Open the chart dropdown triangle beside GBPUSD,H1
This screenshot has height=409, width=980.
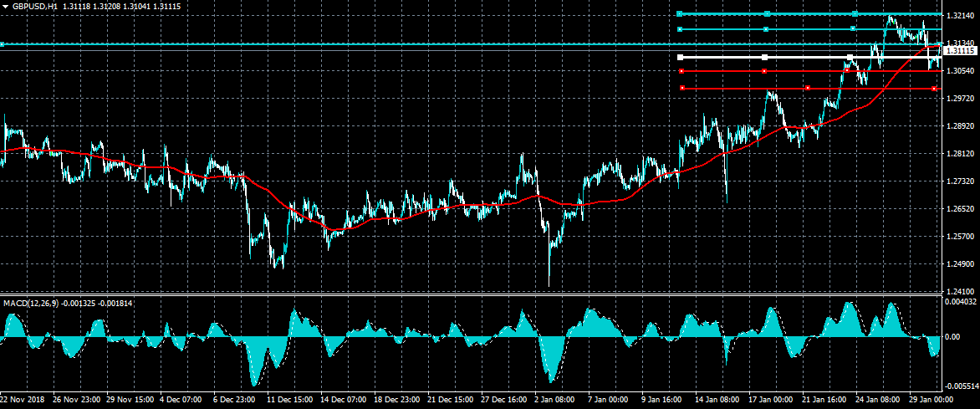point(5,6)
